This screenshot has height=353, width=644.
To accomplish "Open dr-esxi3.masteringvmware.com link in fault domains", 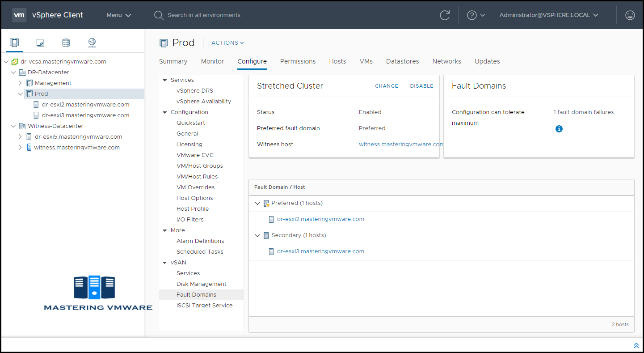I will pyautogui.click(x=320, y=251).
